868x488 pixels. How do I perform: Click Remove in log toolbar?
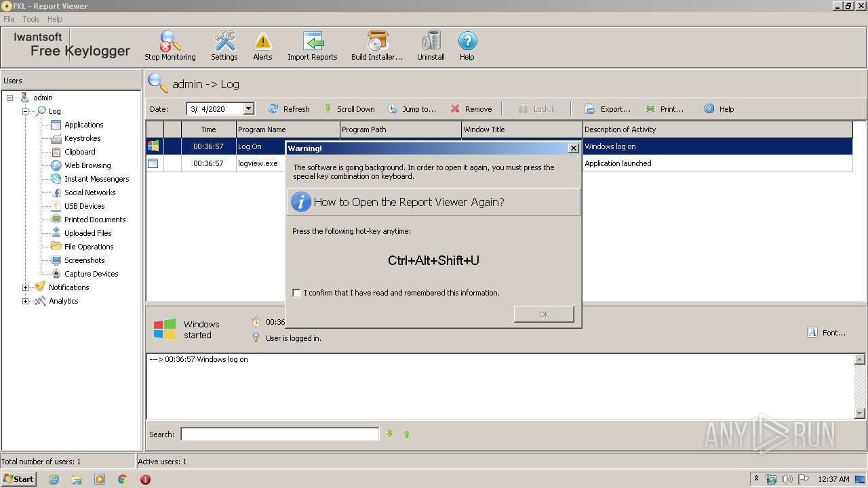tap(471, 109)
